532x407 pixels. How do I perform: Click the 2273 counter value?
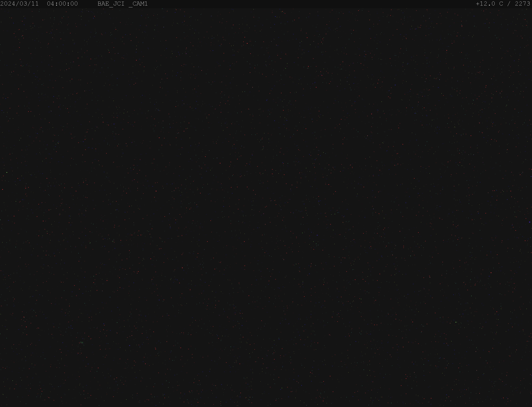pos(522,4)
